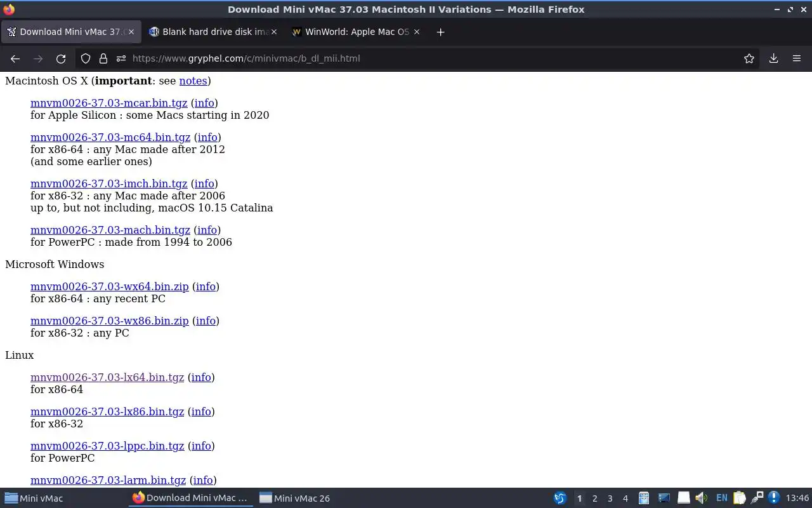Reload the page with the refresh icon

61,58
